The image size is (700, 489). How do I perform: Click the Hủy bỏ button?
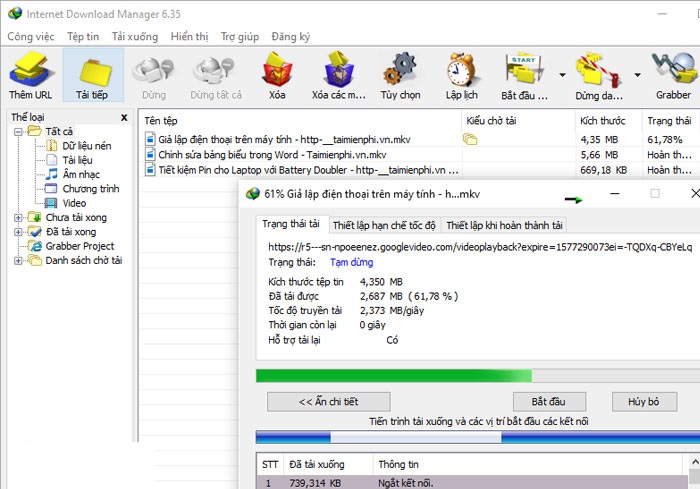click(x=644, y=401)
